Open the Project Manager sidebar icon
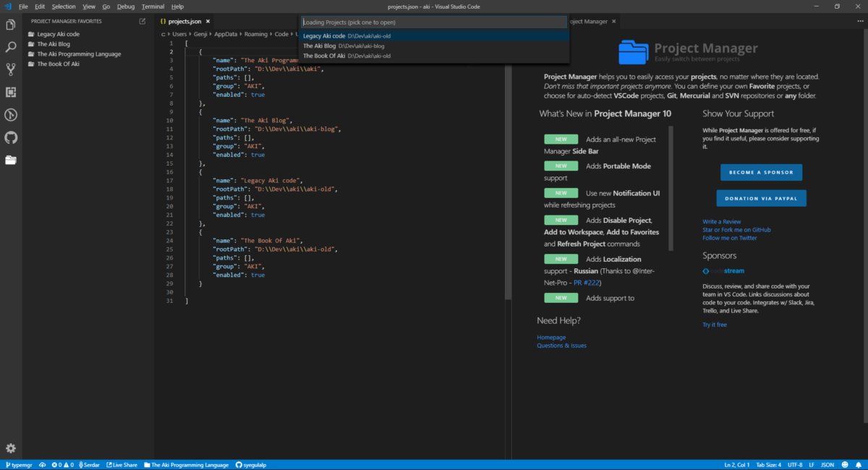The width and height of the screenshot is (868, 470). pos(11,160)
